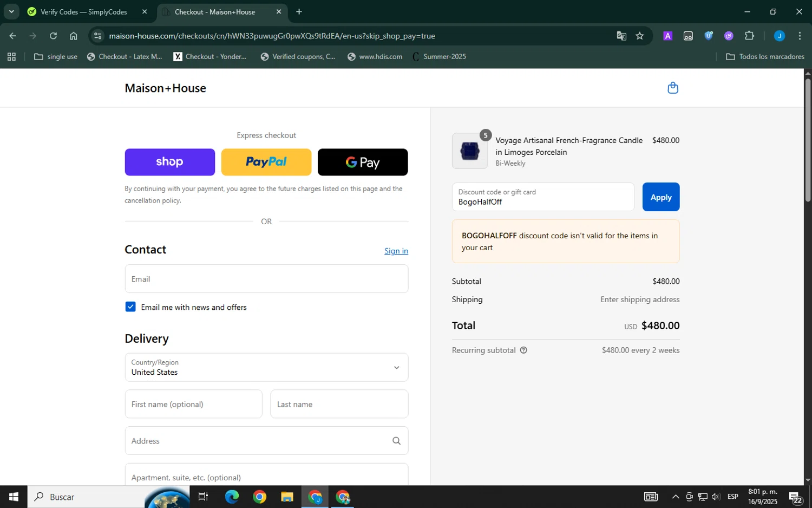This screenshot has height=508, width=812.
Task: Click the browser back arrow
Action: [x=12, y=36]
